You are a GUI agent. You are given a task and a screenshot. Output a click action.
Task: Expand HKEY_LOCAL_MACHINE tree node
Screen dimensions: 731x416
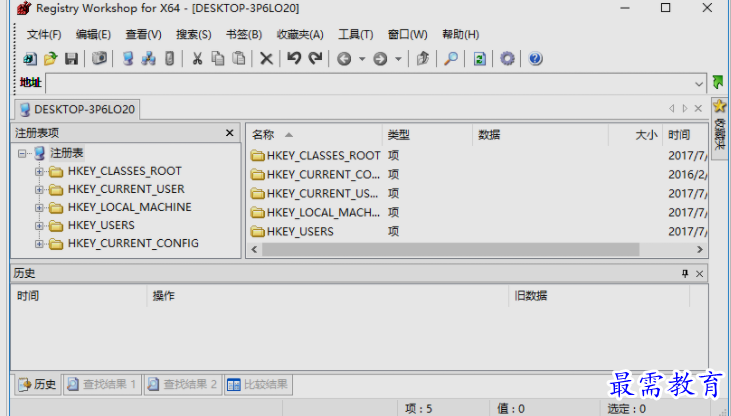pos(39,208)
